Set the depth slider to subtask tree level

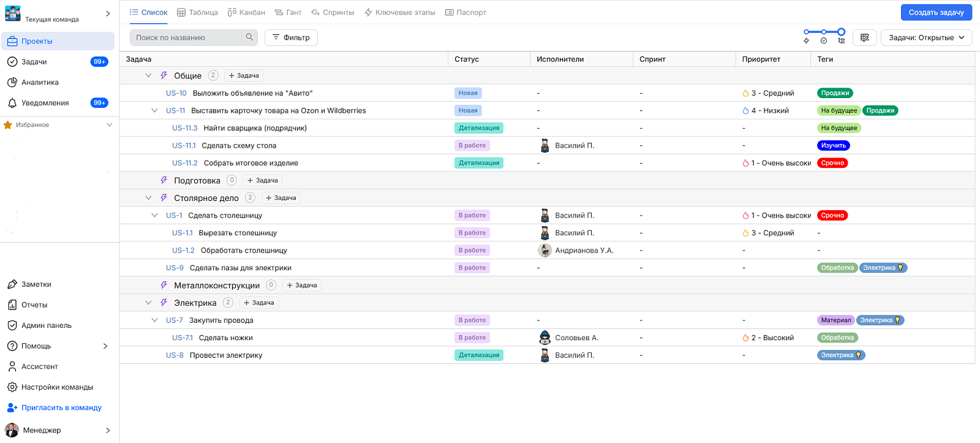tap(842, 32)
